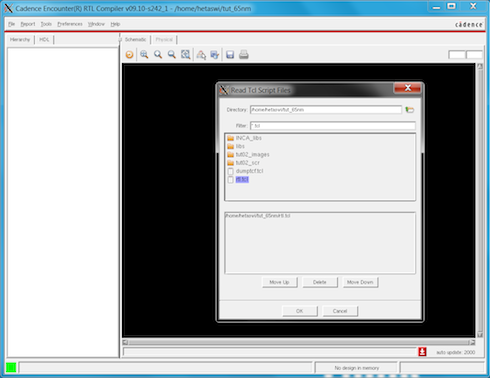
Task: Click the browse folder icon beside Directory
Action: click(x=409, y=110)
